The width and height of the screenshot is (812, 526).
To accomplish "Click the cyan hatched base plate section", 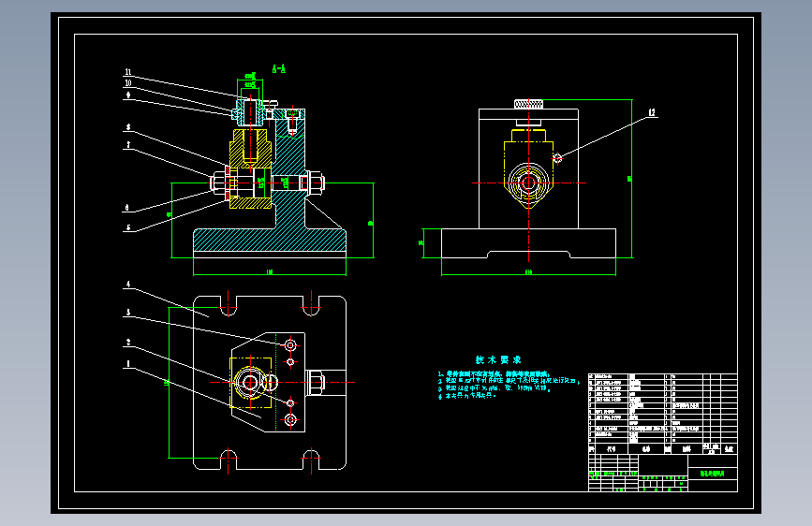I will pyautogui.click(x=270, y=241).
